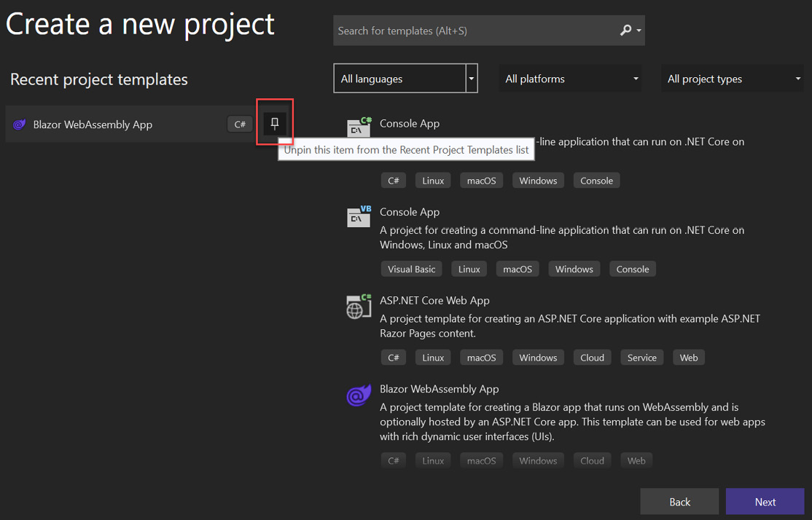Open the All project types dropdown
Screen dimensions: 812x520
point(733,79)
